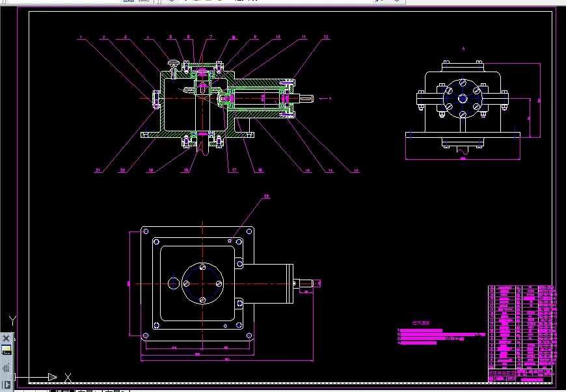
Task: Select part balloon number 9
Action: [255, 37]
